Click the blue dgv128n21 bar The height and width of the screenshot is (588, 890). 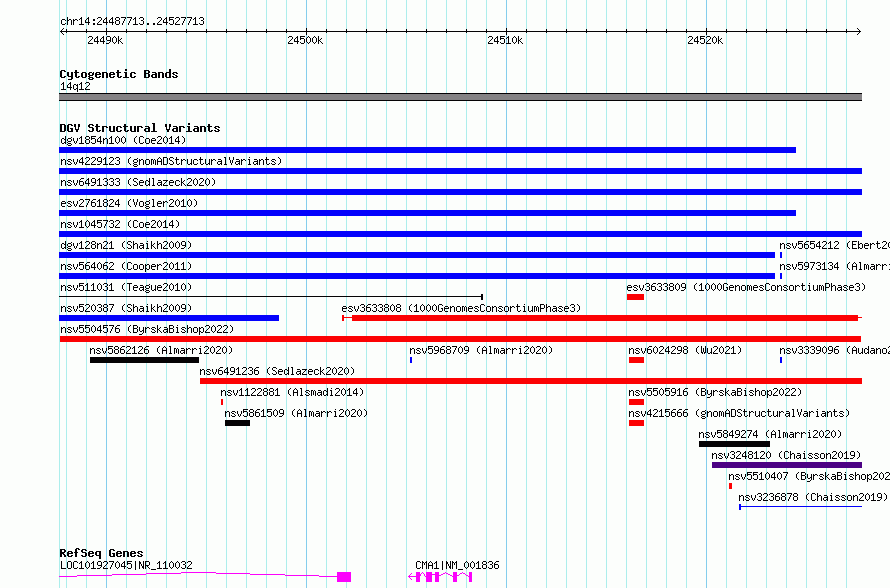coord(417,255)
